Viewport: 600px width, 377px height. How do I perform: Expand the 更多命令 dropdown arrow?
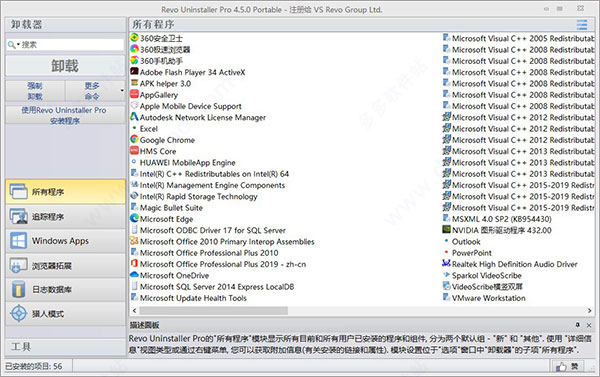(x=122, y=91)
